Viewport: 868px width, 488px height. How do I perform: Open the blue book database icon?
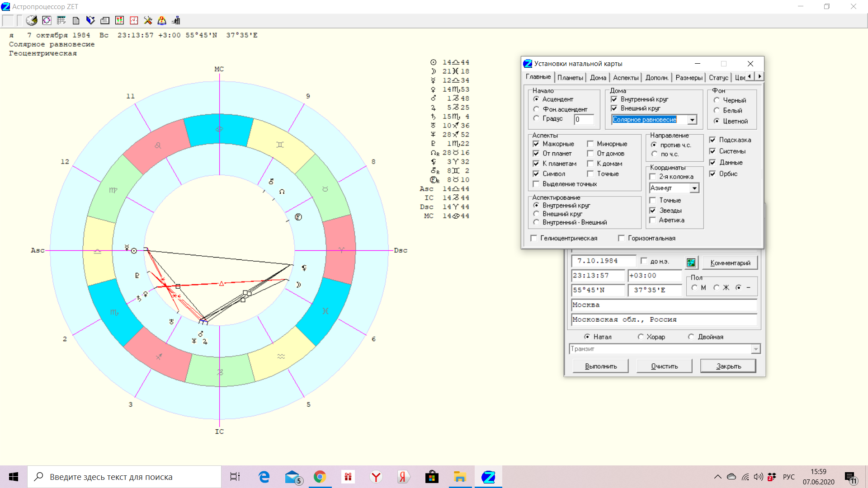pos(90,20)
